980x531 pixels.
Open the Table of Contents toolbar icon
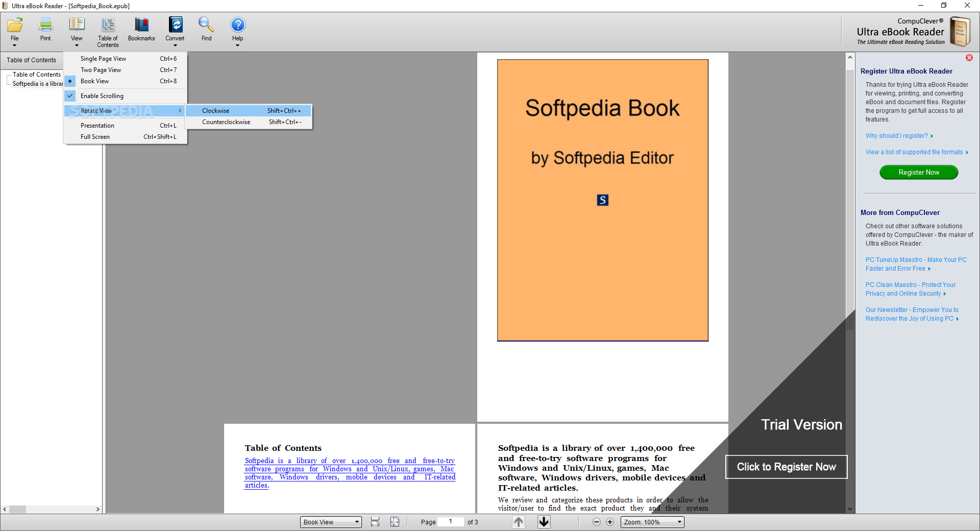(108, 32)
